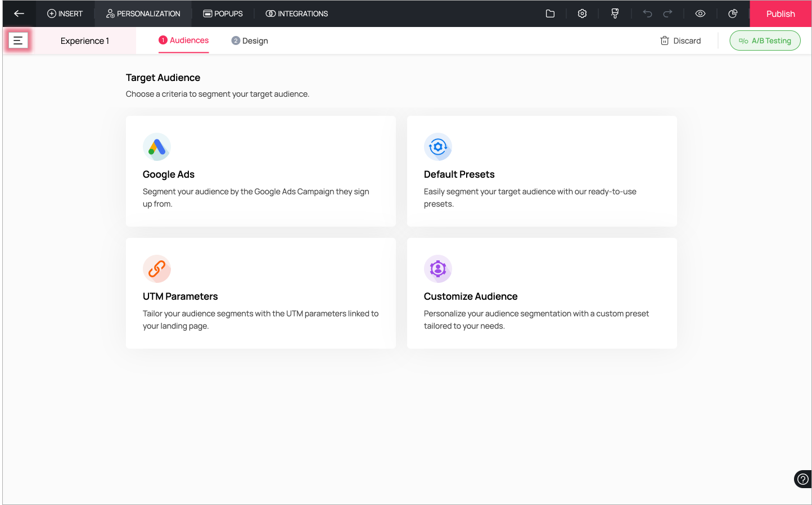This screenshot has height=505, width=812.
Task: Click the undo arrow icon
Action: coord(647,13)
